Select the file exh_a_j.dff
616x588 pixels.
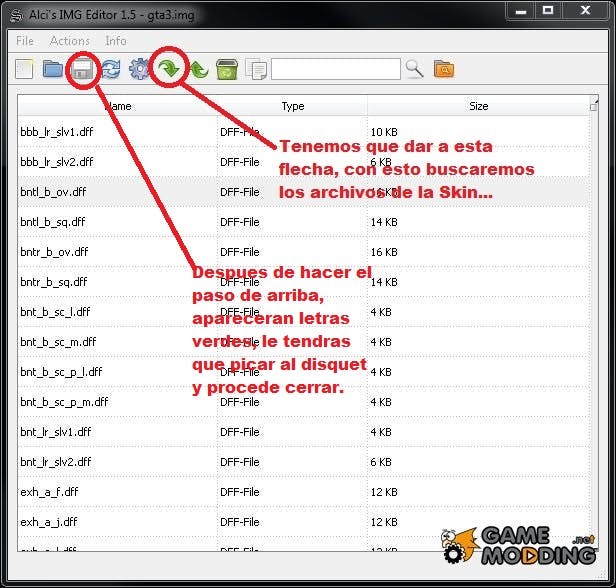pyautogui.click(x=49, y=522)
